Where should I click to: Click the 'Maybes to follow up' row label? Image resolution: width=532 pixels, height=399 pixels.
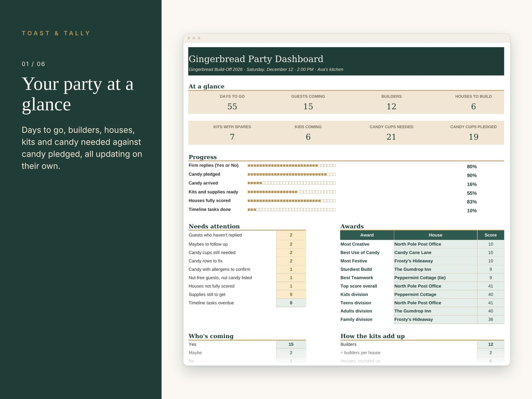208,244
